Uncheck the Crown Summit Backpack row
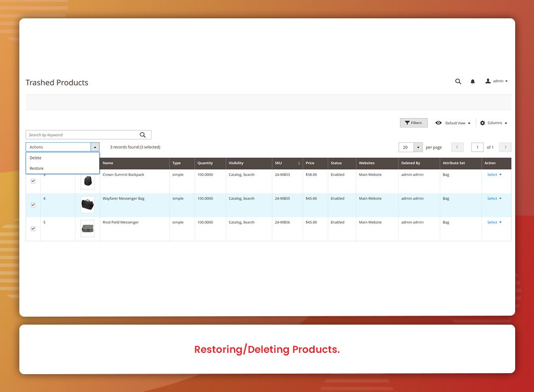The image size is (534, 392). coord(33,181)
